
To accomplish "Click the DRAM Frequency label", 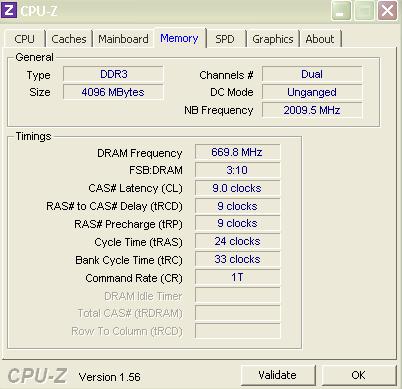I will click(x=140, y=153).
